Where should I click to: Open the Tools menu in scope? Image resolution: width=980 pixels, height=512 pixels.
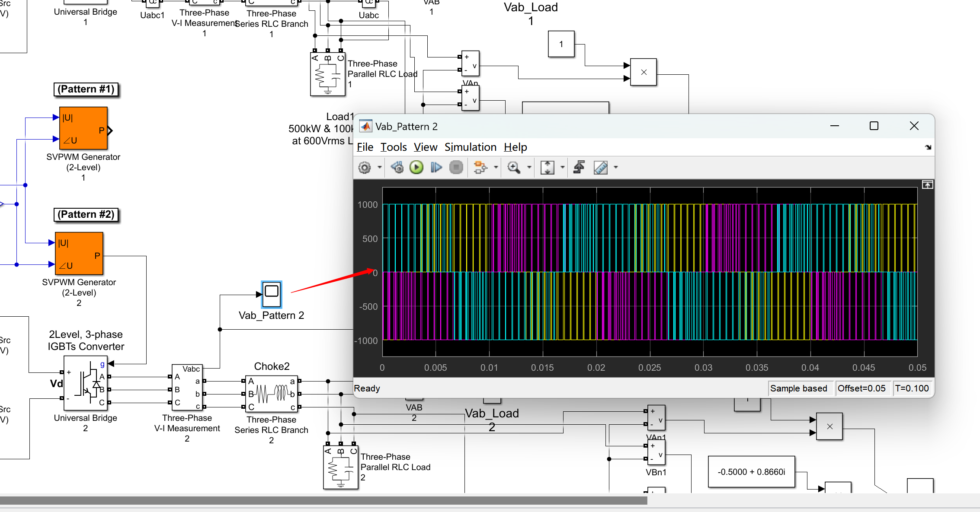[x=393, y=147]
